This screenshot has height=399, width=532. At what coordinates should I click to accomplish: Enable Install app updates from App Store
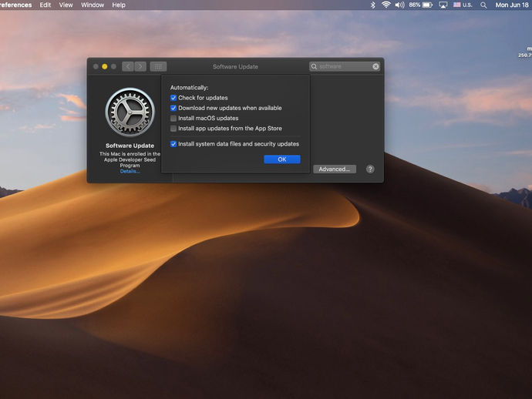173,129
